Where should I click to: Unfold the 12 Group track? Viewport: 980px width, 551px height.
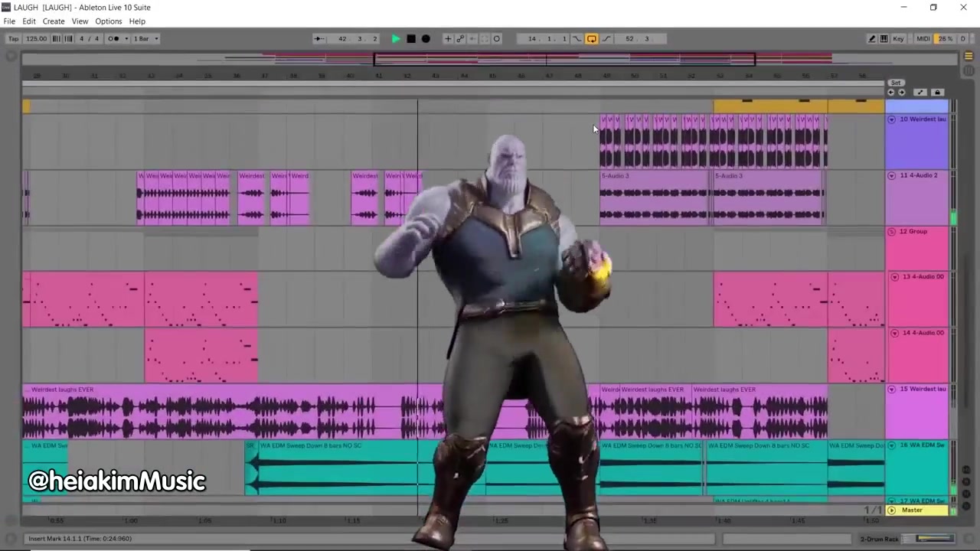891,232
